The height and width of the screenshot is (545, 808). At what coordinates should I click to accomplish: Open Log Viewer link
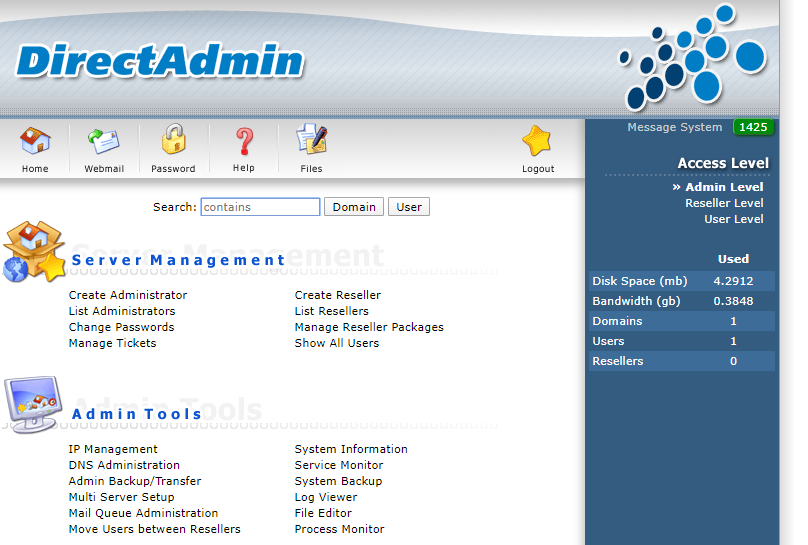[326, 497]
